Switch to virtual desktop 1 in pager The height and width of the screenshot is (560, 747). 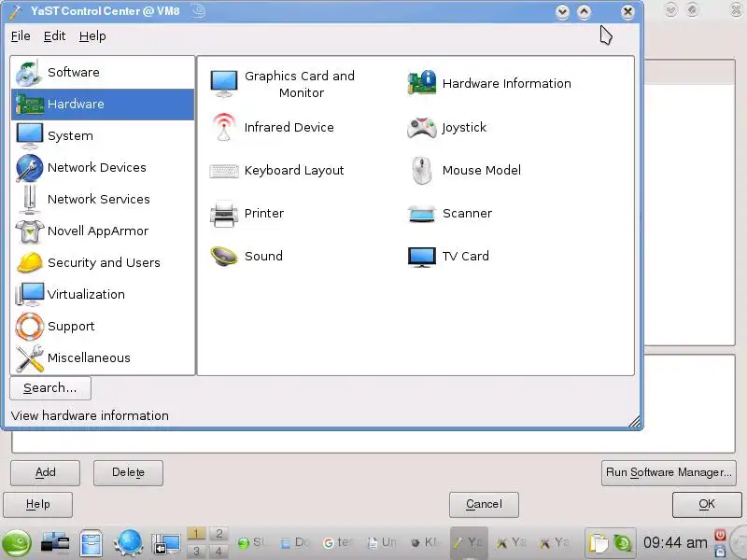pyautogui.click(x=196, y=534)
